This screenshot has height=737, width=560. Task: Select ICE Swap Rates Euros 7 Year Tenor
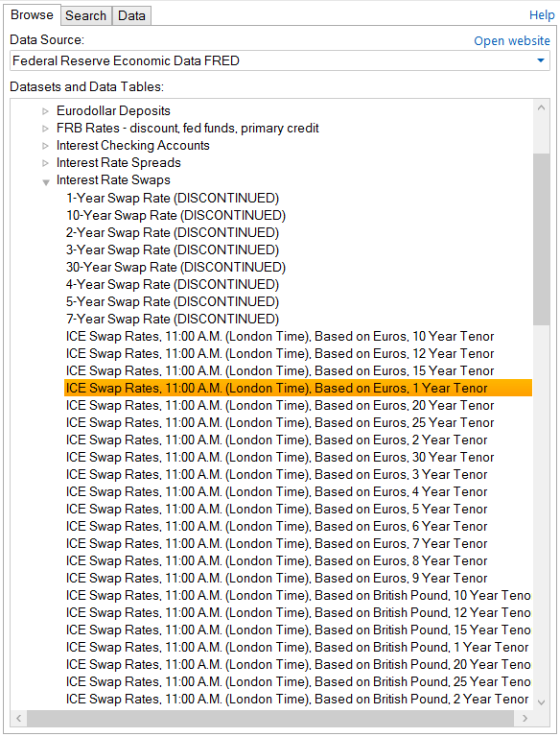(x=277, y=544)
